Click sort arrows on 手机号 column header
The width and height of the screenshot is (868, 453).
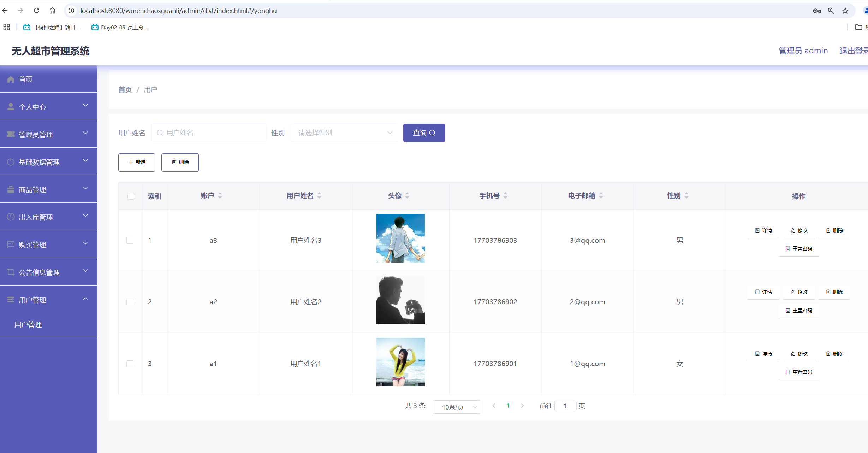point(505,195)
